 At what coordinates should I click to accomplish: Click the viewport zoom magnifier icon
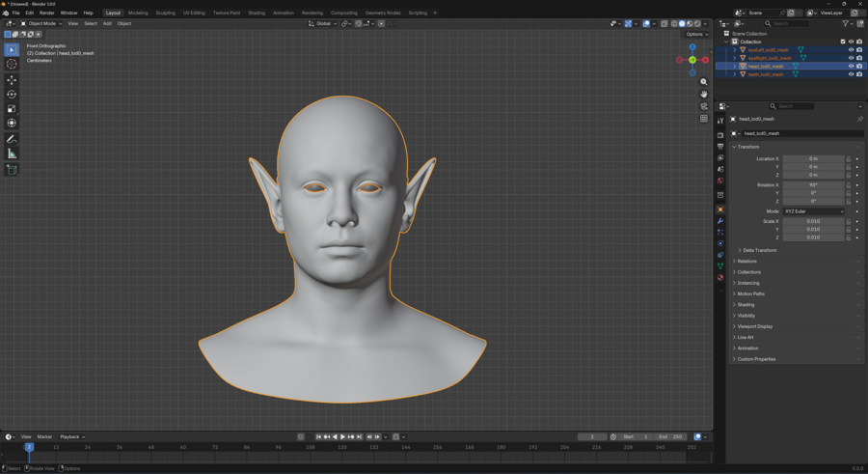[704, 82]
